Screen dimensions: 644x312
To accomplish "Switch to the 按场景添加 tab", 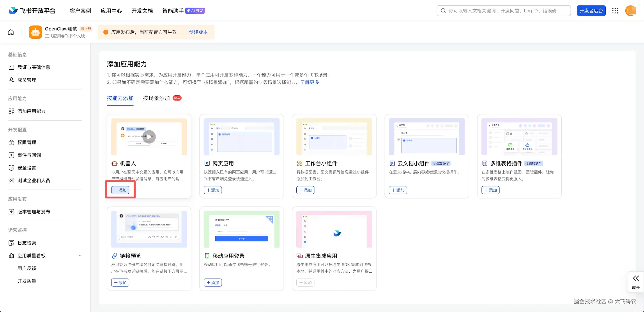I will [156, 98].
